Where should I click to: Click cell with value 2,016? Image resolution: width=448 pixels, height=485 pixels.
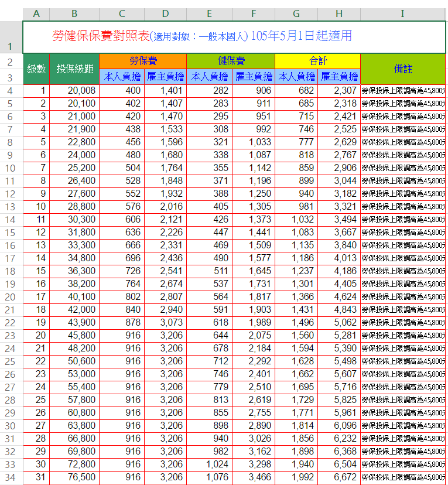(x=165, y=207)
